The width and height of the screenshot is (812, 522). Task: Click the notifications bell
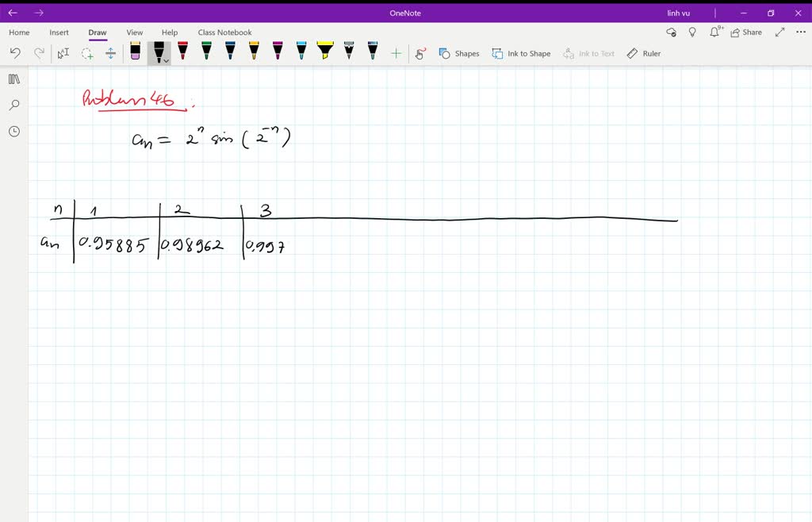[x=714, y=32]
